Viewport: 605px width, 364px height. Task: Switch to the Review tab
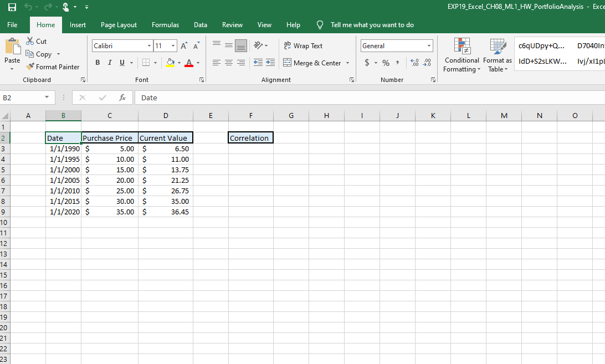point(232,25)
